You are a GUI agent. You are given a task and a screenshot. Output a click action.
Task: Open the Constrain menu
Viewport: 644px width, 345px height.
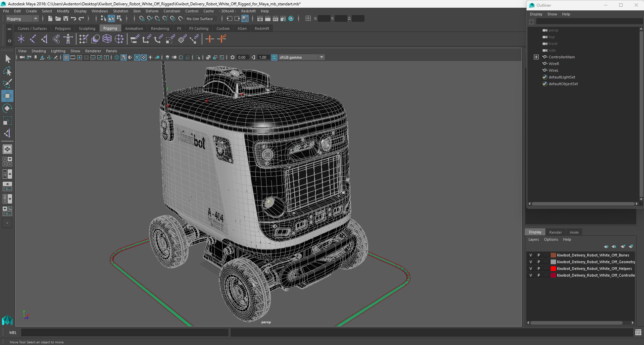click(x=172, y=11)
